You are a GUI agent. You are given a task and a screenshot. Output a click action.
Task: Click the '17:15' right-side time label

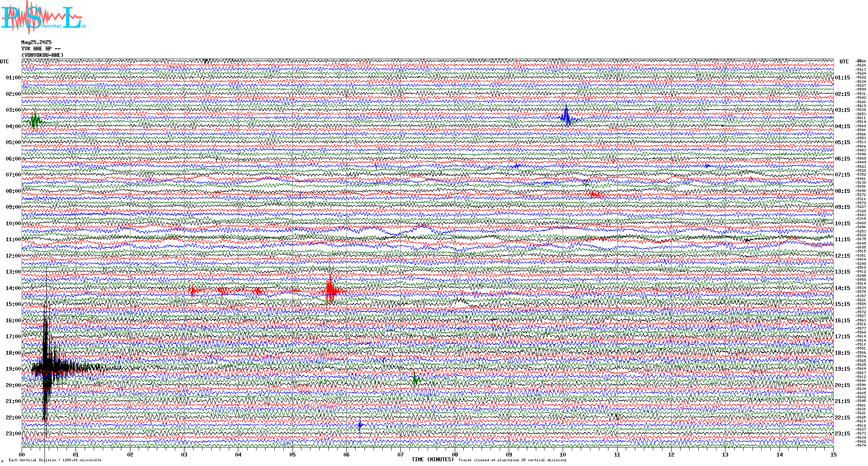[843, 337]
